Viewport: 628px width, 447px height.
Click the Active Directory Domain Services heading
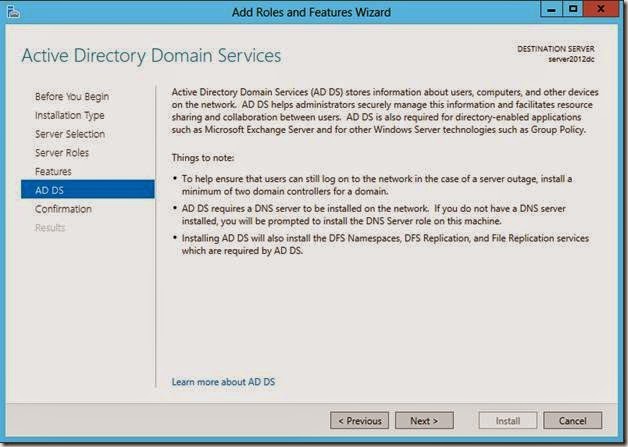pos(151,56)
